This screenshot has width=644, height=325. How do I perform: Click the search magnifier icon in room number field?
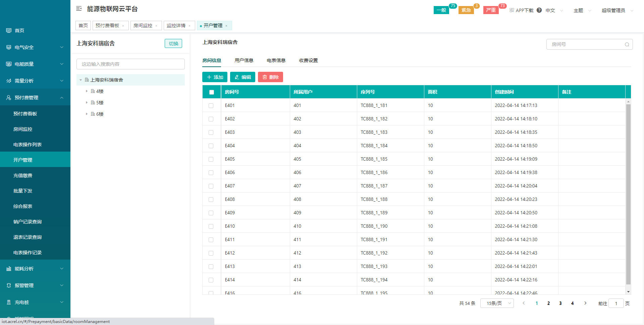coord(627,45)
